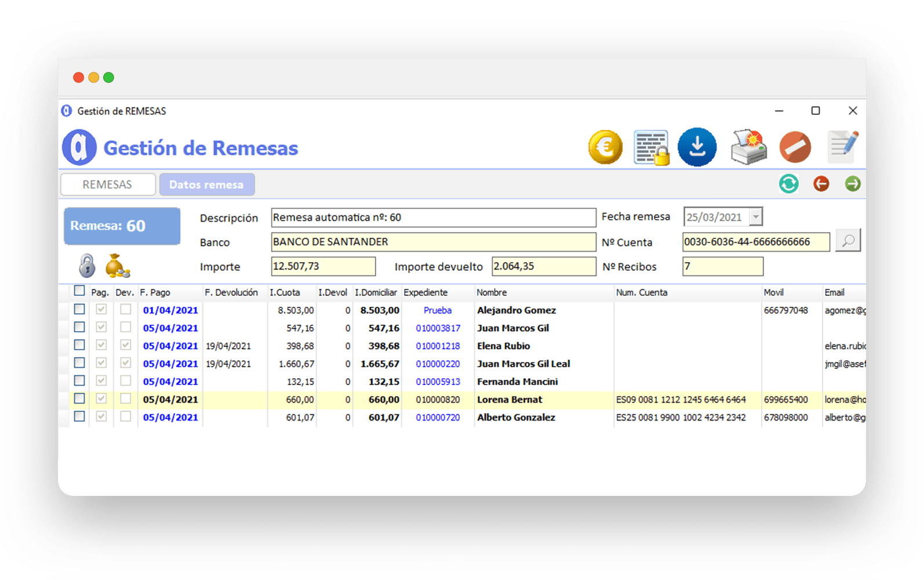Viewport: 924px width, 580px height.
Task: Select the row checkbox for Lorena Bernat
Action: (79, 398)
